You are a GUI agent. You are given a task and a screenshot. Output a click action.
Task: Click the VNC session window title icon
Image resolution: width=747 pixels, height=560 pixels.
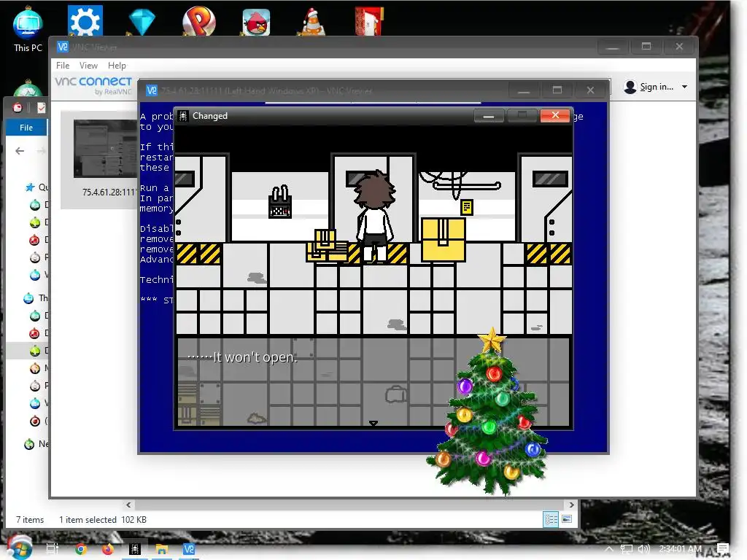(x=152, y=90)
